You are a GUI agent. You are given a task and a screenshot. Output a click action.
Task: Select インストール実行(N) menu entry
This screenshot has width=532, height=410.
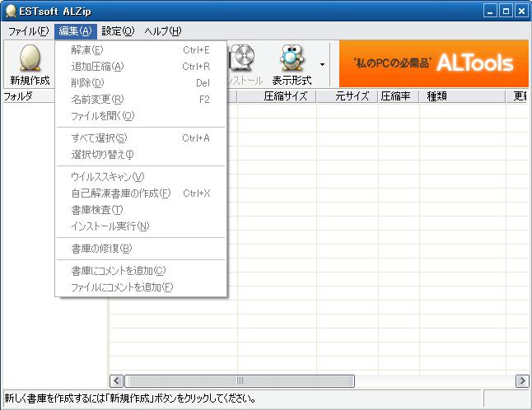141,226
